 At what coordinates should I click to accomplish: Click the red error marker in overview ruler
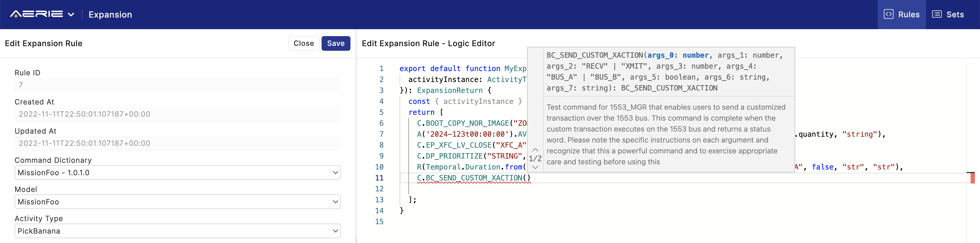click(x=972, y=178)
